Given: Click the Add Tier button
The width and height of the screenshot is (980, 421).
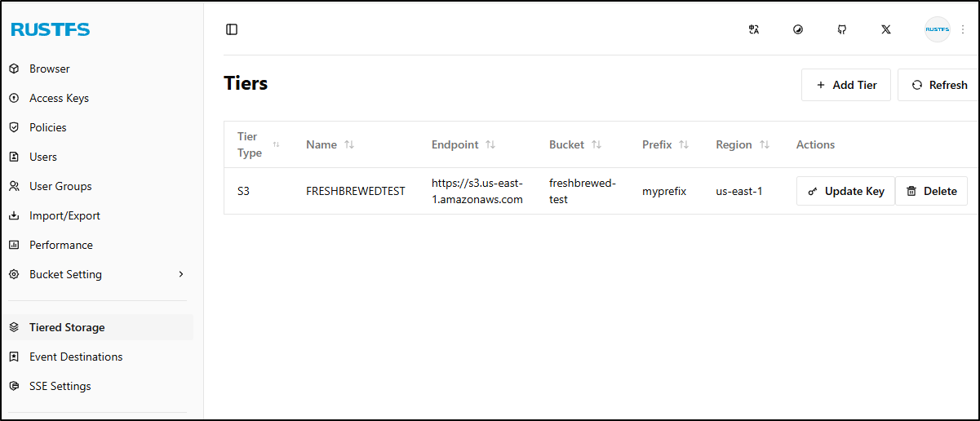Looking at the screenshot, I should 846,85.
